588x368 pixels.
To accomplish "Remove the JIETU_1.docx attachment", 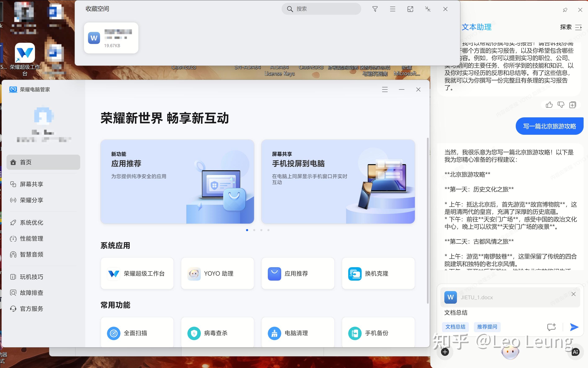I will (573, 294).
